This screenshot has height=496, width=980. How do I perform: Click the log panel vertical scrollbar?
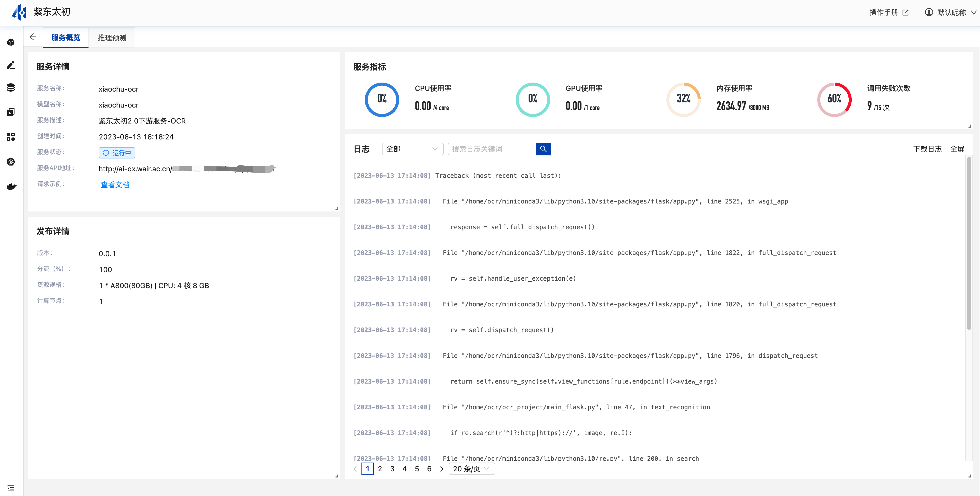[969, 244]
